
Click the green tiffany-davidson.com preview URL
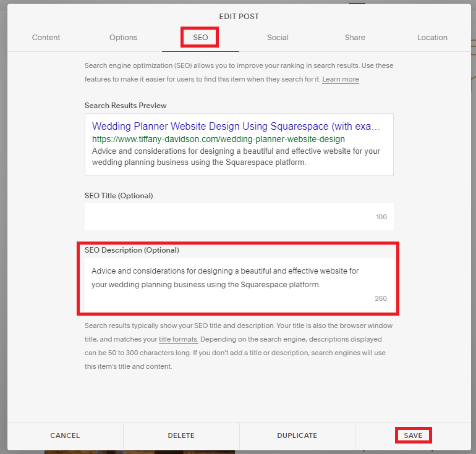tap(218, 139)
